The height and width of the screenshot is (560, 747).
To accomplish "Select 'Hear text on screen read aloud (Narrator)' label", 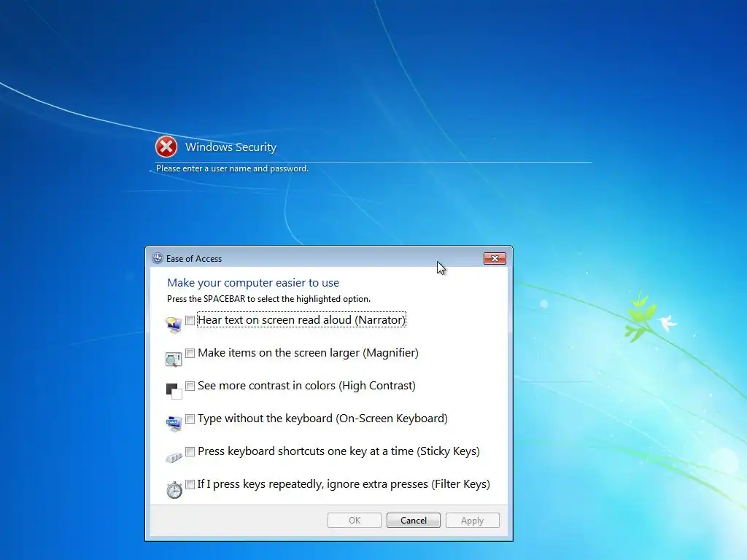I will [301, 320].
